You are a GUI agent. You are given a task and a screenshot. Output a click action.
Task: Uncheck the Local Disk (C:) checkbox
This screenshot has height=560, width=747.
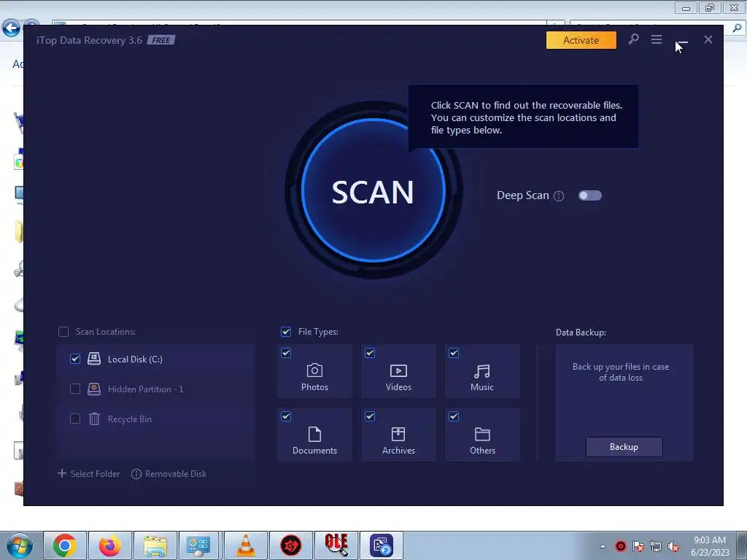pyautogui.click(x=75, y=359)
